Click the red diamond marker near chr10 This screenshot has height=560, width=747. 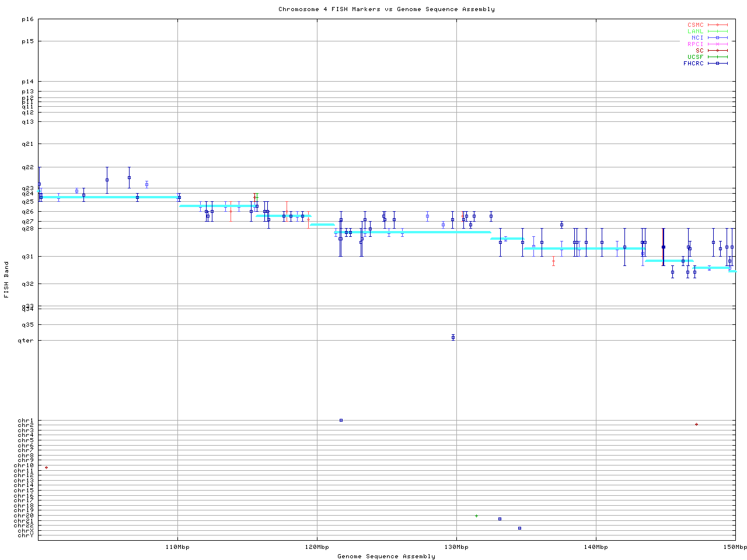coord(46,467)
